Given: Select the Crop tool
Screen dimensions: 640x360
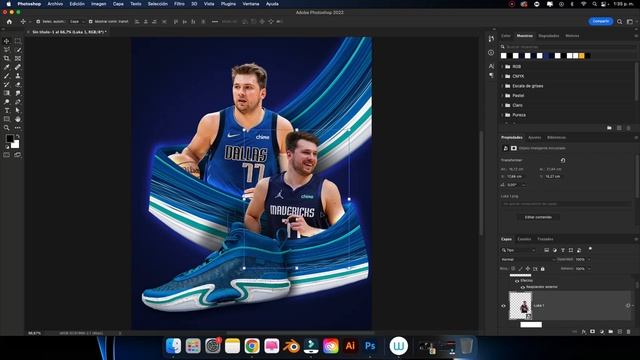Looking at the screenshot, I should 7,58.
